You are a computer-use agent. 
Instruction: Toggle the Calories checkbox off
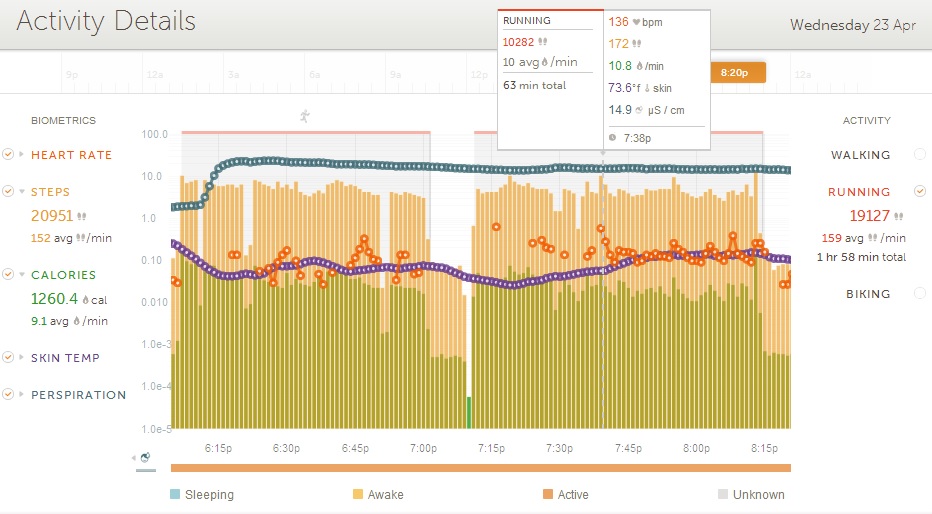coord(8,275)
